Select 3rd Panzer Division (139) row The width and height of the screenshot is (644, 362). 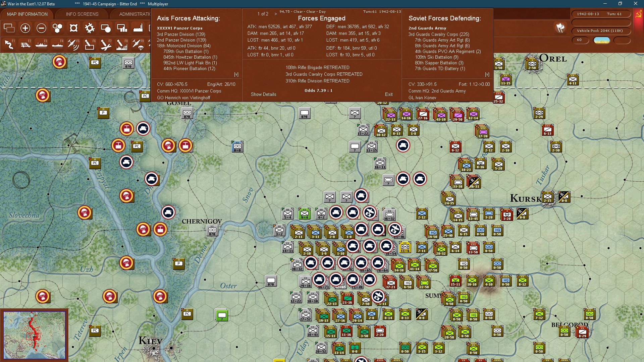(x=181, y=34)
